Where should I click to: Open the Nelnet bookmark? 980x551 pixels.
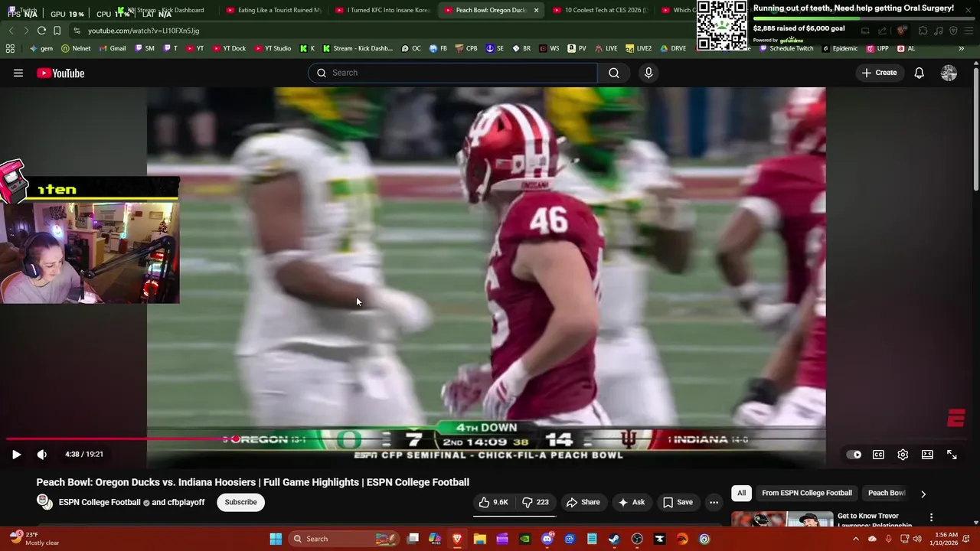[76, 48]
